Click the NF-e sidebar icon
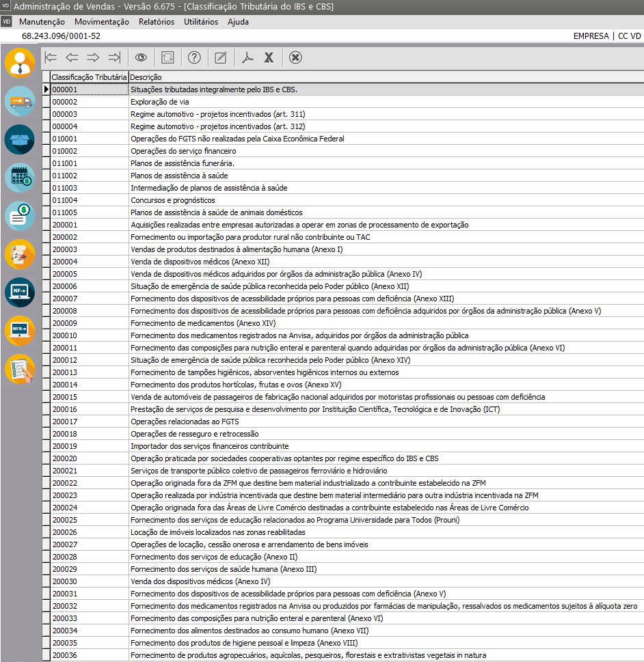 point(20,292)
